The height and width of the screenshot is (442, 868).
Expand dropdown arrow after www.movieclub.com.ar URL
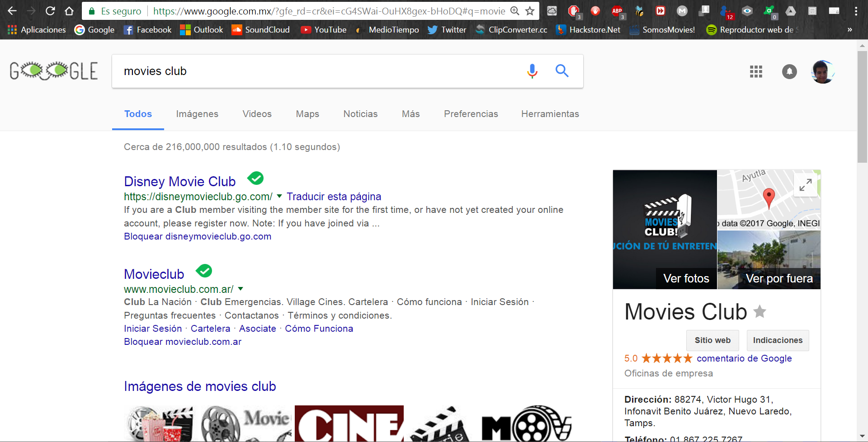click(241, 289)
